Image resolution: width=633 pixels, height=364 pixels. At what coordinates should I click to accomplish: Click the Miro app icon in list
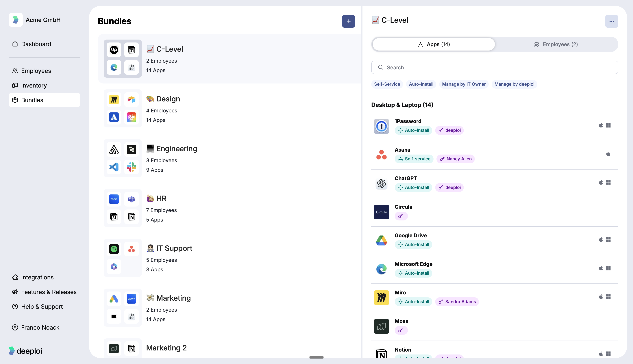(x=381, y=298)
